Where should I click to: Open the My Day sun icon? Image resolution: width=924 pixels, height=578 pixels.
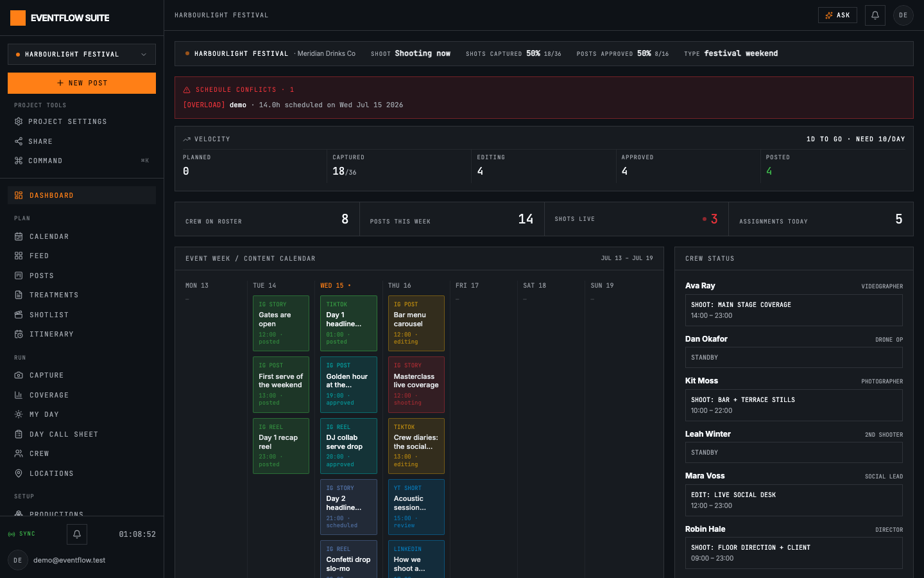[19, 414]
